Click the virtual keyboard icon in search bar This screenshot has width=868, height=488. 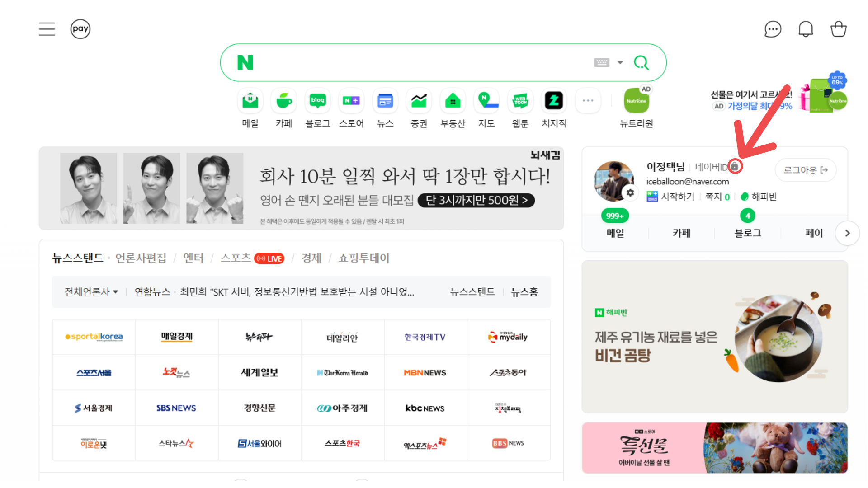(602, 62)
